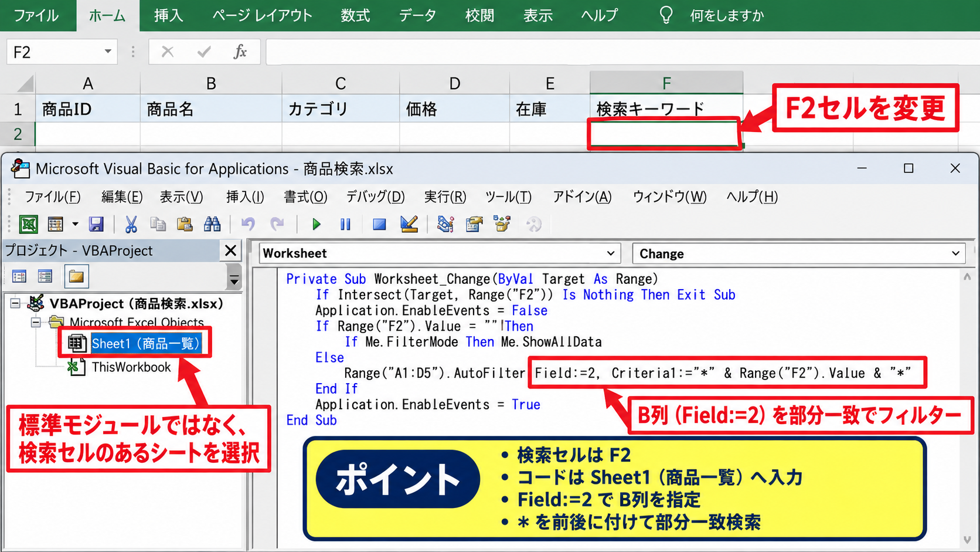Select Excel column F header
The width and height of the screenshot is (980, 552).
[x=666, y=83]
